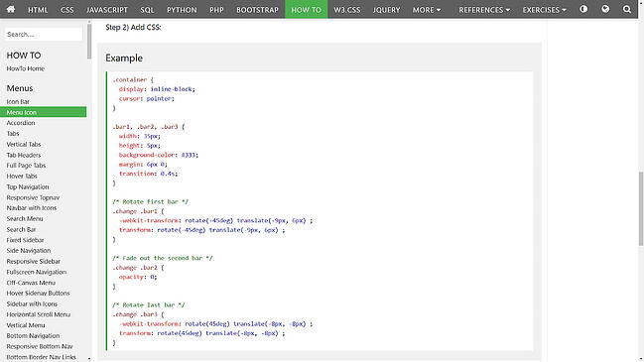Click the 'transition: 0.4s;' code line
Screen dimensions: 644x362
click(148, 174)
